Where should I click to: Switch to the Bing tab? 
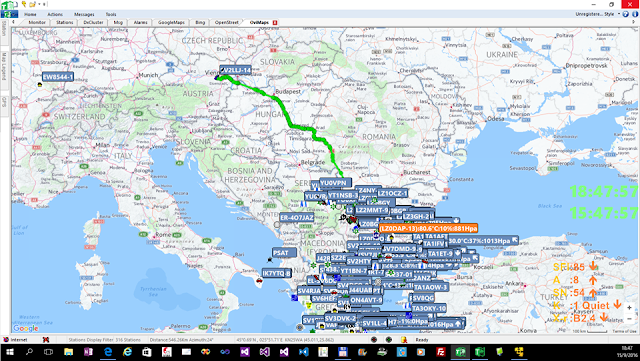[x=200, y=22]
